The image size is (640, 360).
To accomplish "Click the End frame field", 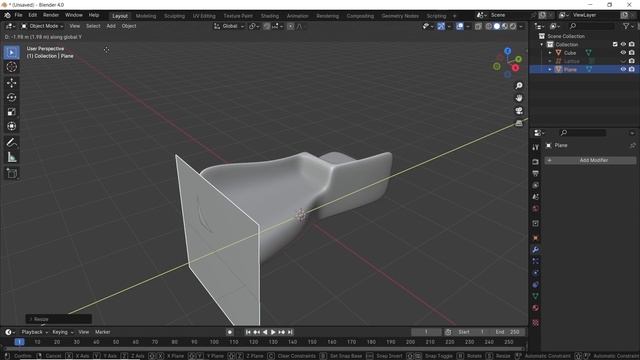I will pyautogui.click(x=507, y=332).
